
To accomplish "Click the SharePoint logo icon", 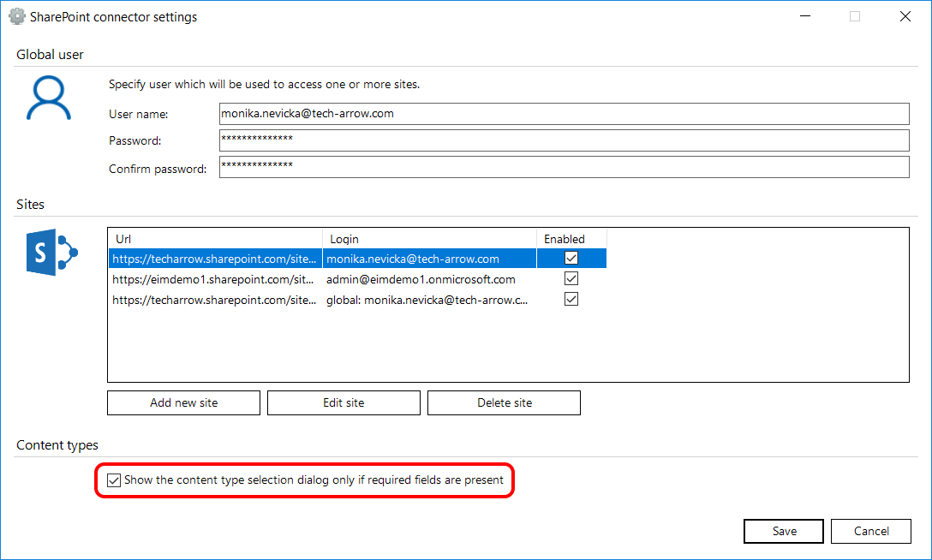I will pos(52,253).
